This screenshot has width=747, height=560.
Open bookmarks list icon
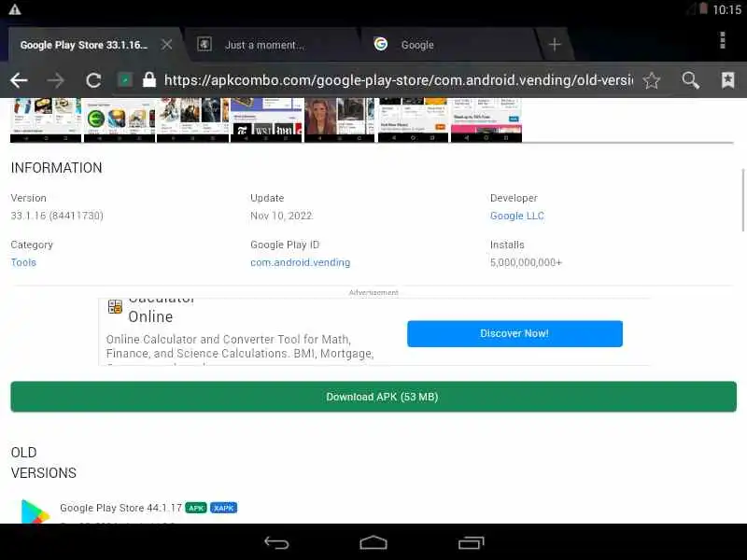click(727, 80)
